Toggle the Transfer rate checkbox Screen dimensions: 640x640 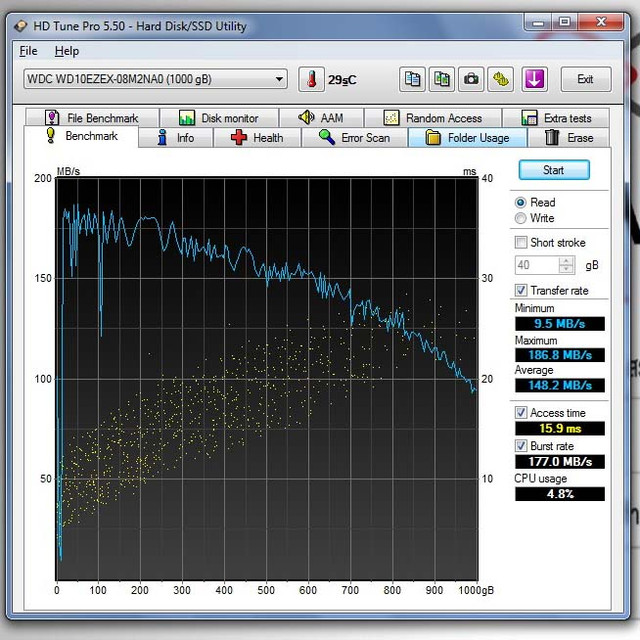tap(521, 290)
